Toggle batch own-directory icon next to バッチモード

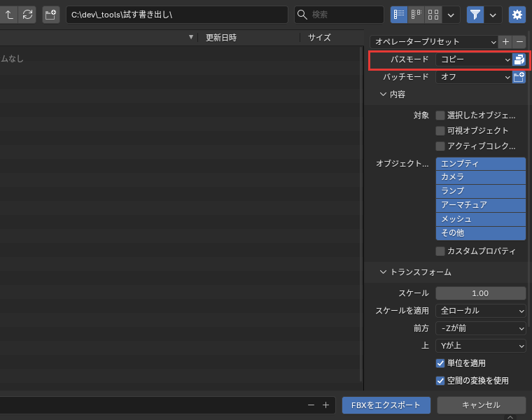click(x=519, y=77)
